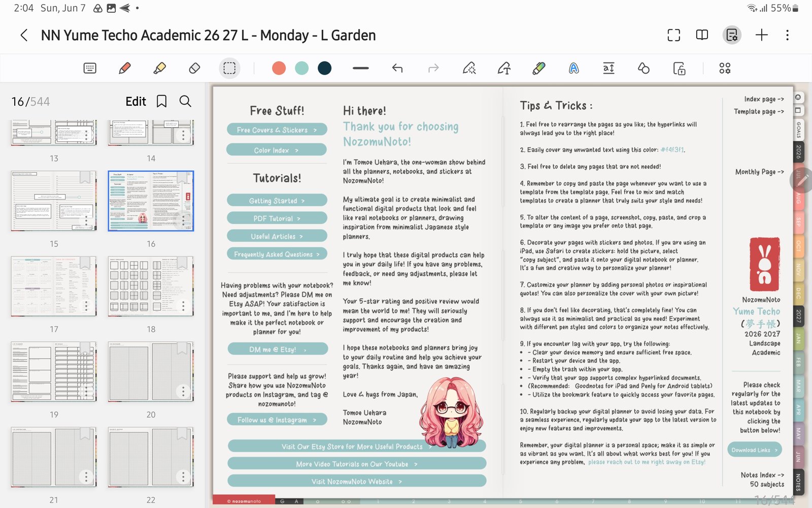The image size is (812, 508).
Task: Open Free Covers & Stickers link
Action: (x=277, y=130)
